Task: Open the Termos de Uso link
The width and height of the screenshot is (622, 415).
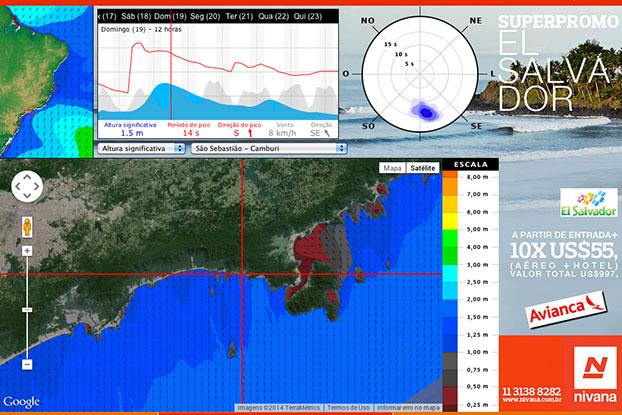Action: click(348, 407)
